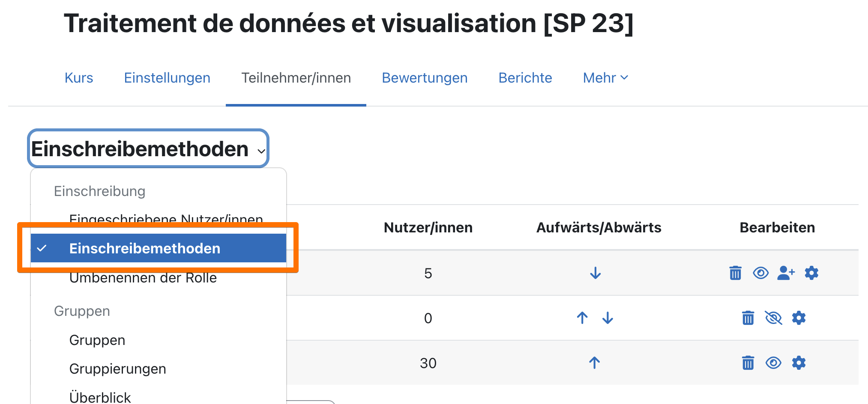Image resolution: width=868 pixels, height=404 pixels.
Task: Move down the method with 0 users
Action: [608, 318]
